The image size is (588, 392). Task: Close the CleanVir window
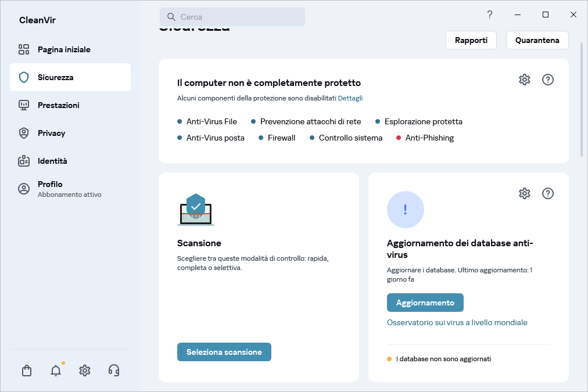tap(573, 15)
